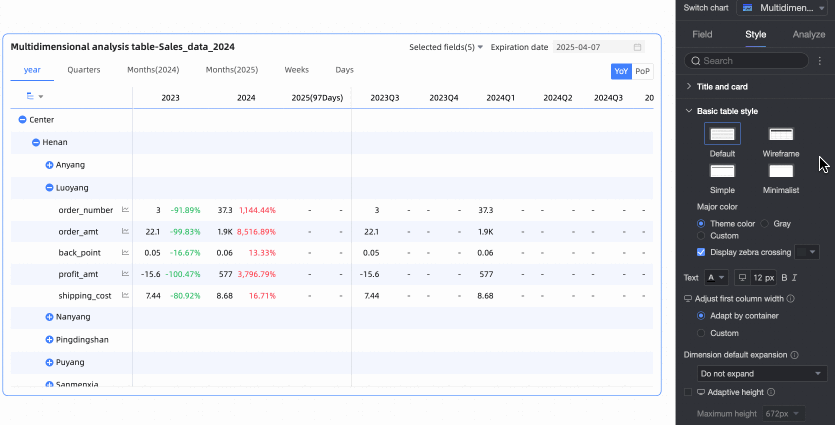Click the 2023Q3 column header
835x425 pixels.
pos(384,98)
